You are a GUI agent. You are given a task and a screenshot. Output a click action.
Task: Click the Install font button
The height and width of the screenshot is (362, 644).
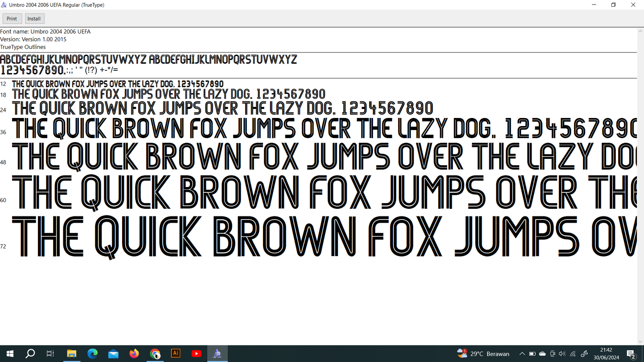click(34, 19)
